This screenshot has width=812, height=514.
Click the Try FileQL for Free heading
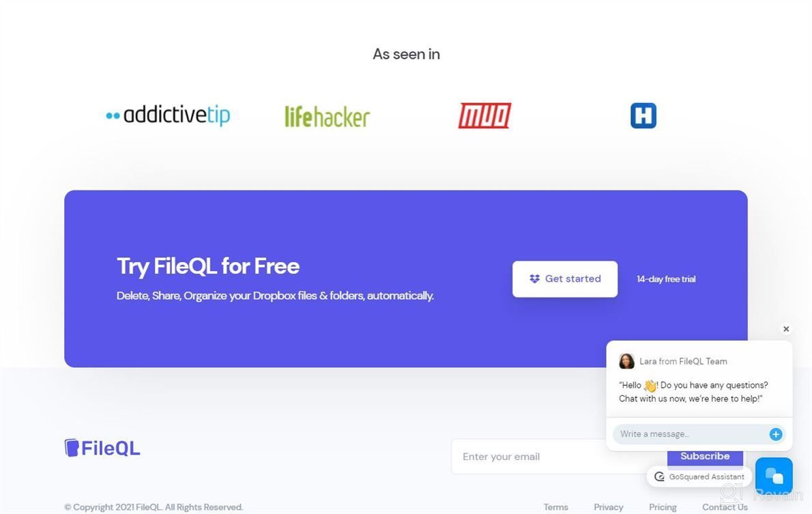(x=208, y=266)
